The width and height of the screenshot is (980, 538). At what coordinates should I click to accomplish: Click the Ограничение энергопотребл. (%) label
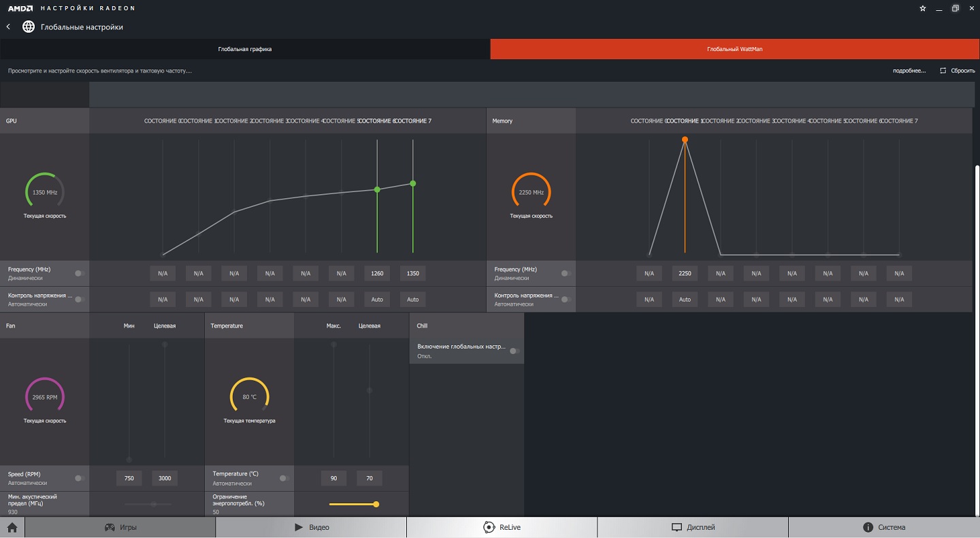[x=238, y=500]
